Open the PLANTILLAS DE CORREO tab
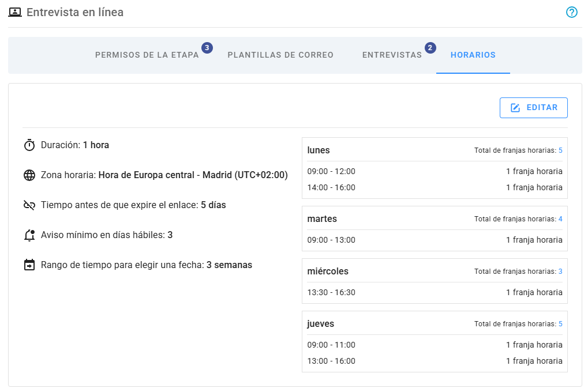Screen dimensions: 588x392 point(280,55)
